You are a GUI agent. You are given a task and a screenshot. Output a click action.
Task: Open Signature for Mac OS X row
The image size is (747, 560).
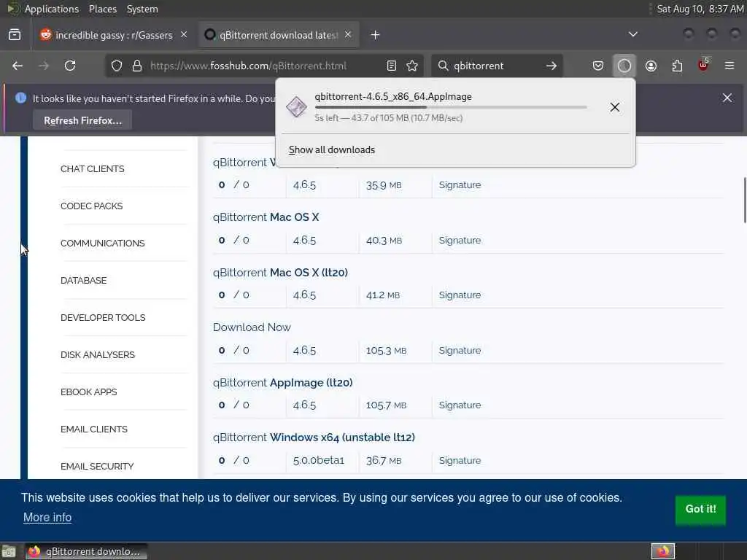460,240
